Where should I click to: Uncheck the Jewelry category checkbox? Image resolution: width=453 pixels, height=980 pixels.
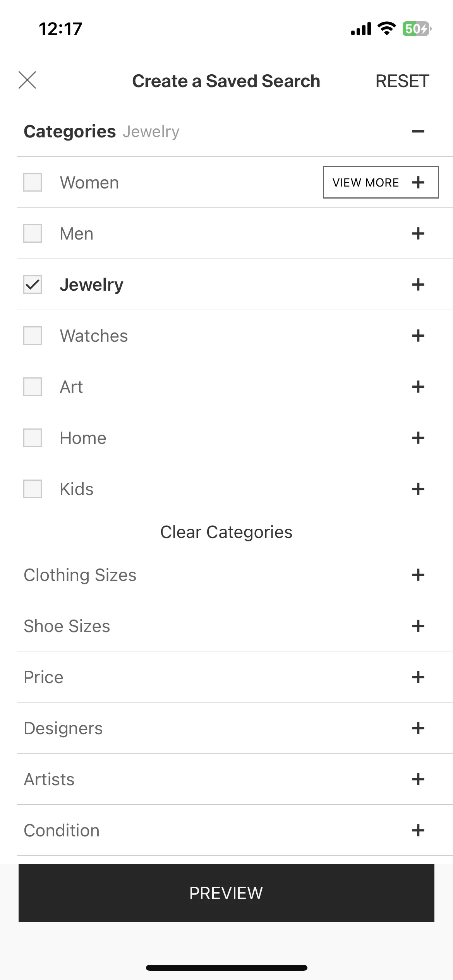[x=33, y=284]
